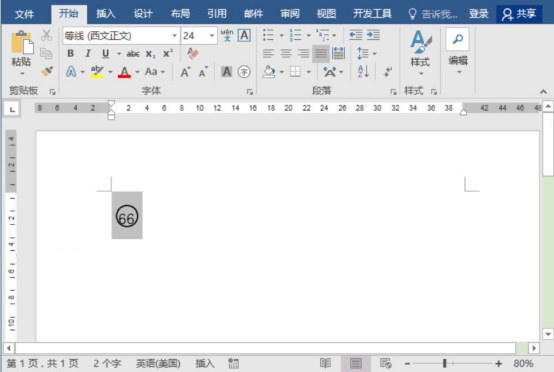Click zoom out minus button
Image resolution: width=554 pixels, height=372 pixels.
tap(407, 363)
